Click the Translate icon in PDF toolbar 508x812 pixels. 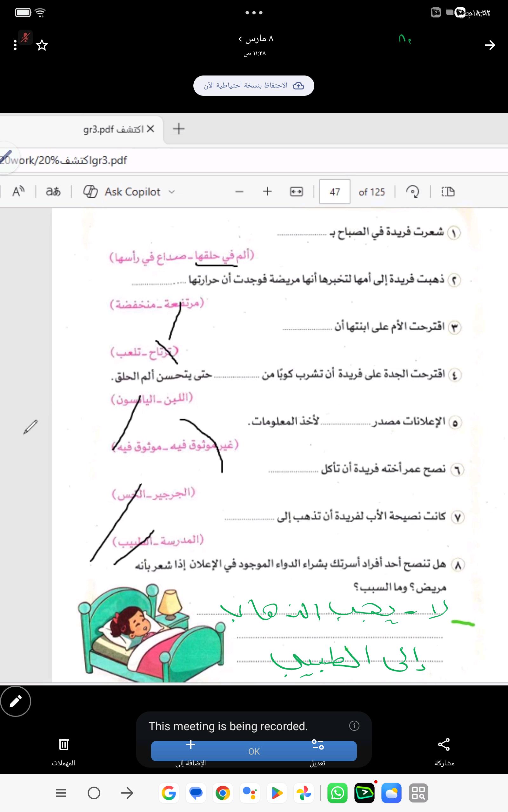pos(53,192)
